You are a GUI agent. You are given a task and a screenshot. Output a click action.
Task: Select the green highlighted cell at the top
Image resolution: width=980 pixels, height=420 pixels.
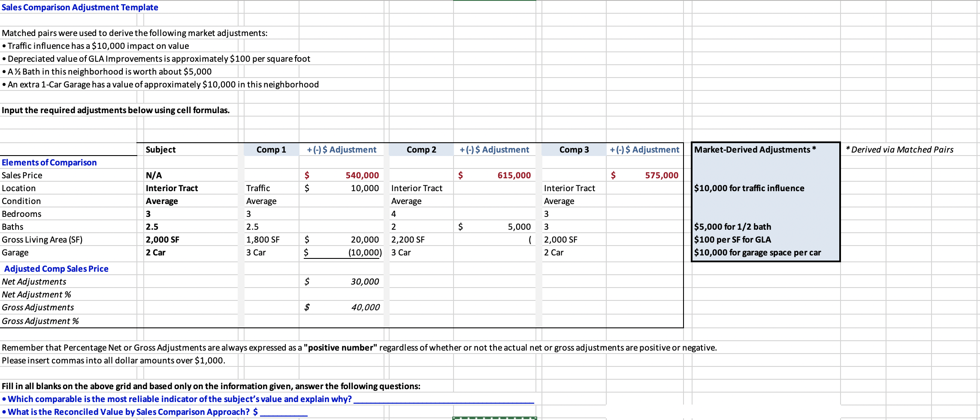tap(494, 6)
